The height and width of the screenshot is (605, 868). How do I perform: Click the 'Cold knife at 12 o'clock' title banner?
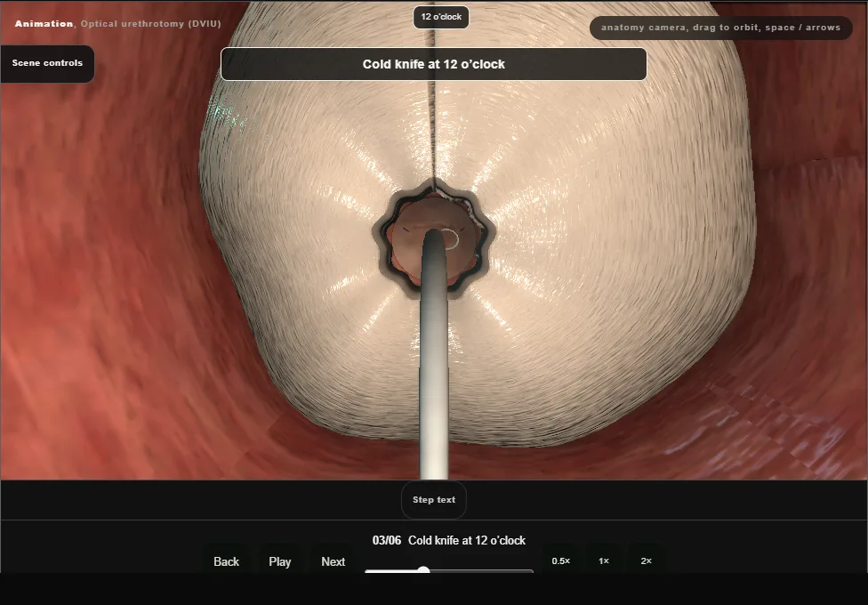click(x=433, y=64)
